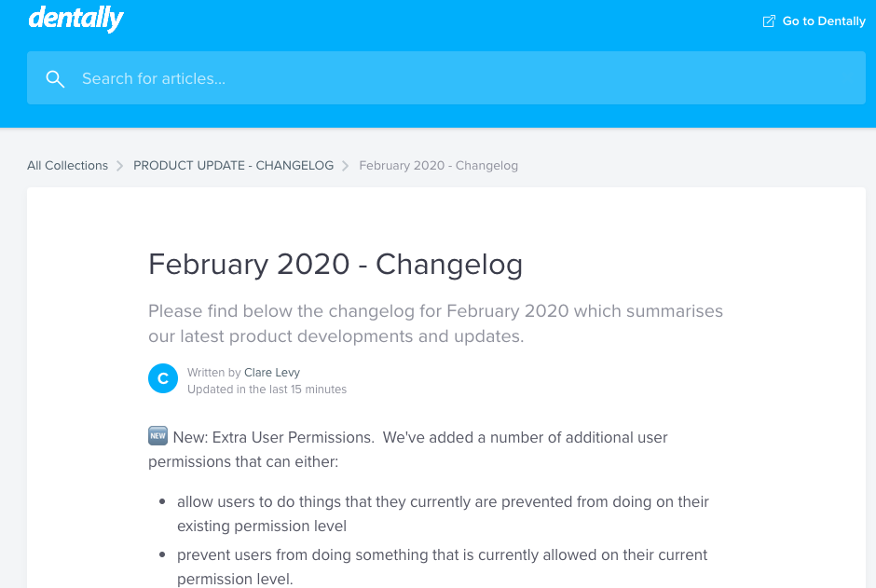Open author Clare Levy's name link

click(x=272, y=373)
